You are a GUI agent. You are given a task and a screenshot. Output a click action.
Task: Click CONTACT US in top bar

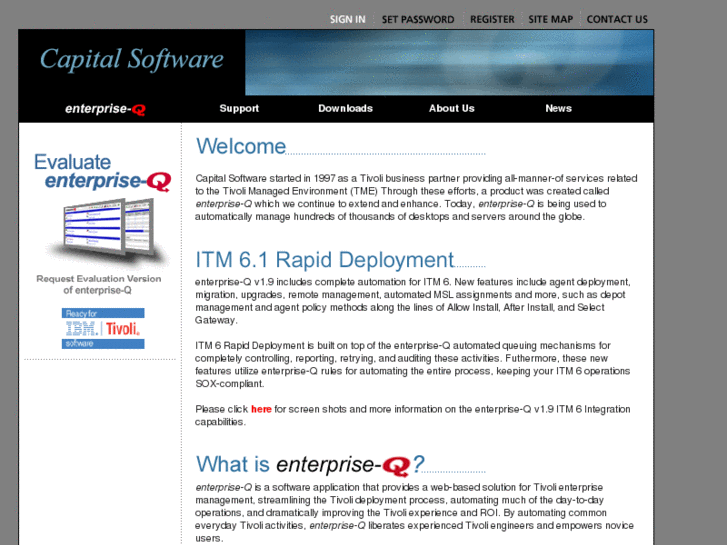(617, 19)
